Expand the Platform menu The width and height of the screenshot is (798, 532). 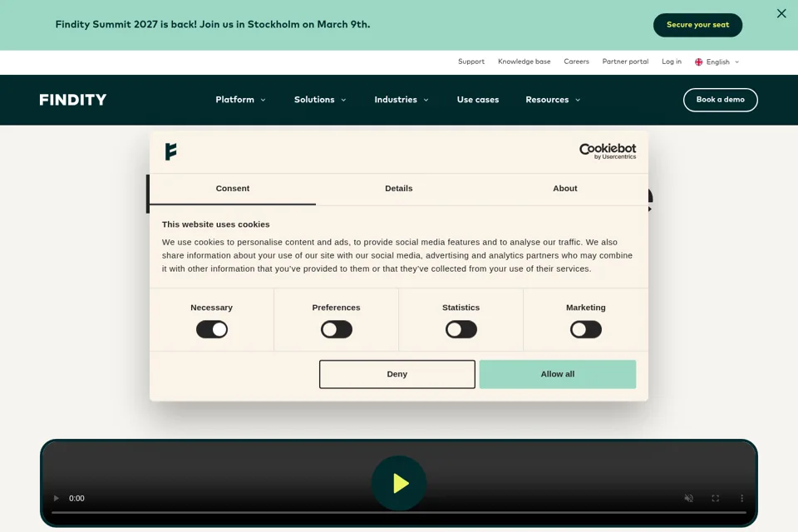(240, 100)
